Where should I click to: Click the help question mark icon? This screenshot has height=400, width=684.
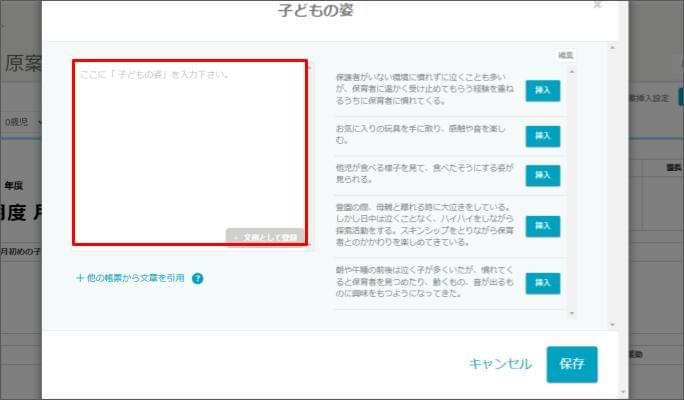(198, 278)
